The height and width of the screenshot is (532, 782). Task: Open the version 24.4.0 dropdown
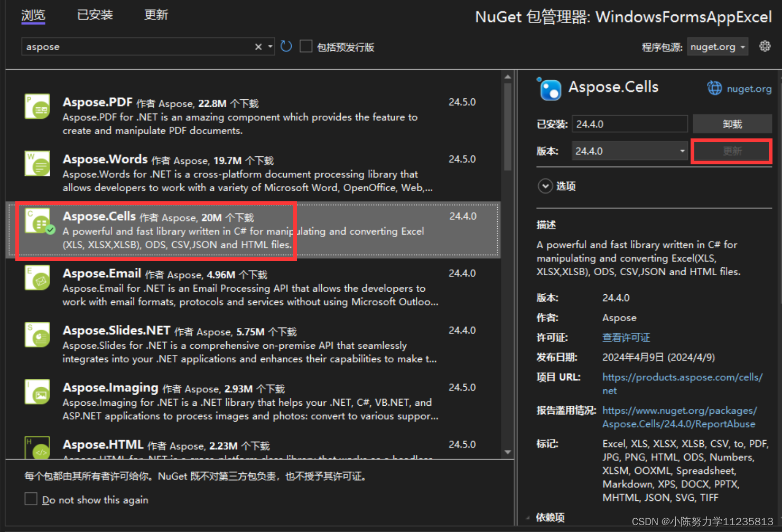pyautogui.click(x=629, y=151)
